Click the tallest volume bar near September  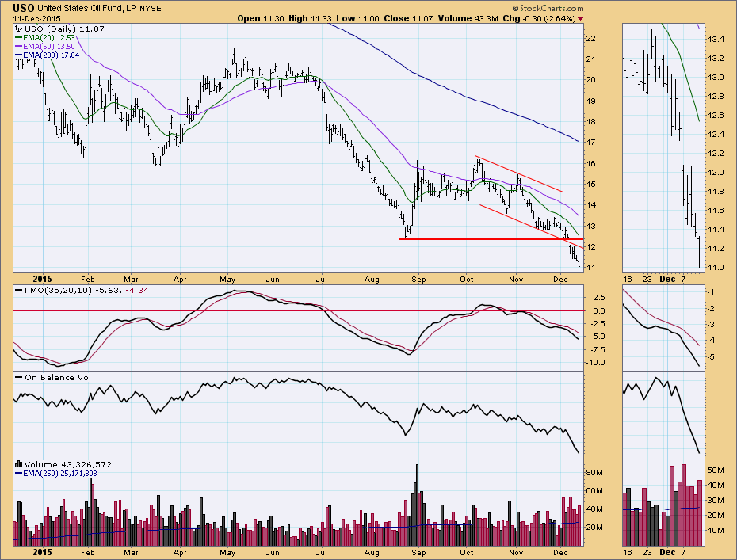point(416,505)
